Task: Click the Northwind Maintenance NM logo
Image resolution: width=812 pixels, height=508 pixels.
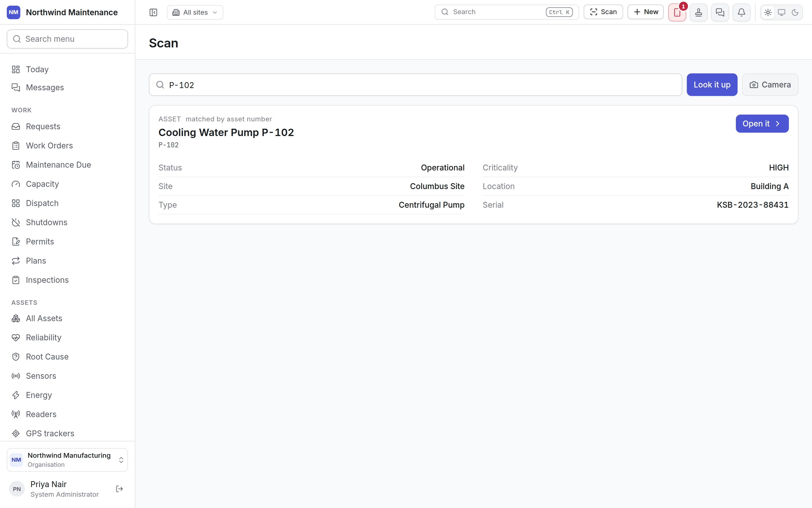Action: point(14,12)
